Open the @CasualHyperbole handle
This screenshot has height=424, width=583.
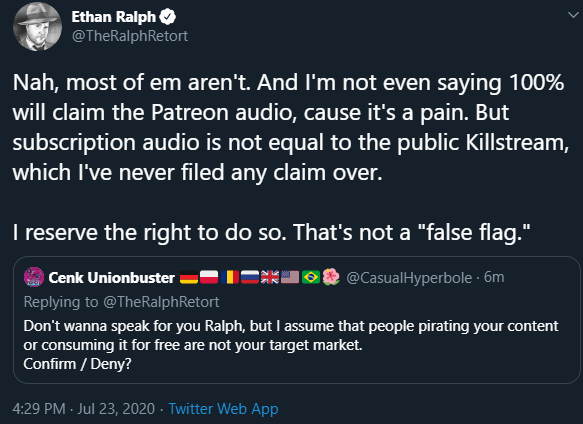click(409, 278)
